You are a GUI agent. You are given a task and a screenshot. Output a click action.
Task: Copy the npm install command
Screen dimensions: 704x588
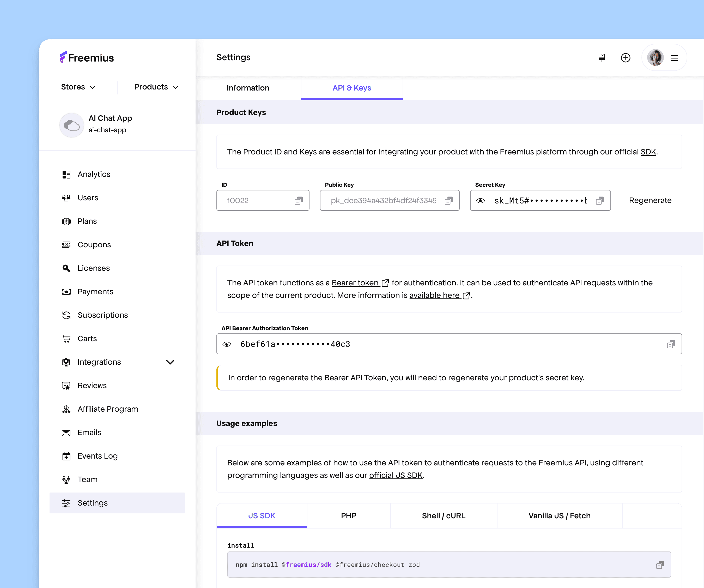click(x=660, y=565)
